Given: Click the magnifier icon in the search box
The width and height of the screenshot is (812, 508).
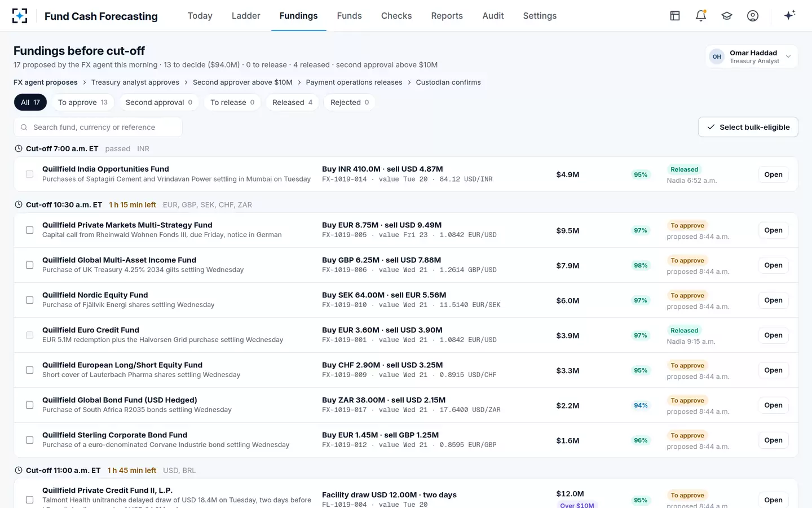Looking at the screenshot, I should point(24,128).
